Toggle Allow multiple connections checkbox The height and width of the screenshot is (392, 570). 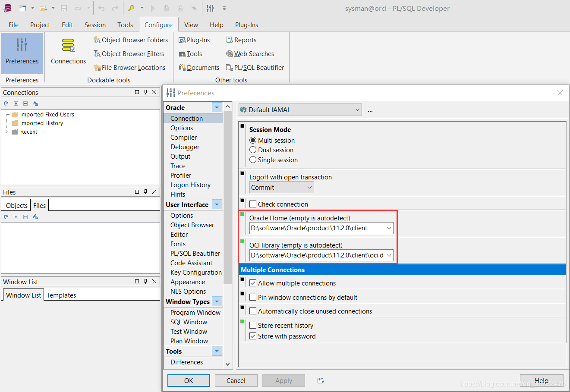click(x=253, y=283)
